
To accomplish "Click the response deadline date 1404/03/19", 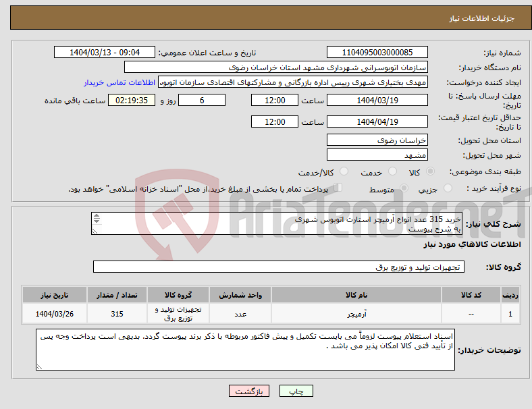I will (377, 101).
